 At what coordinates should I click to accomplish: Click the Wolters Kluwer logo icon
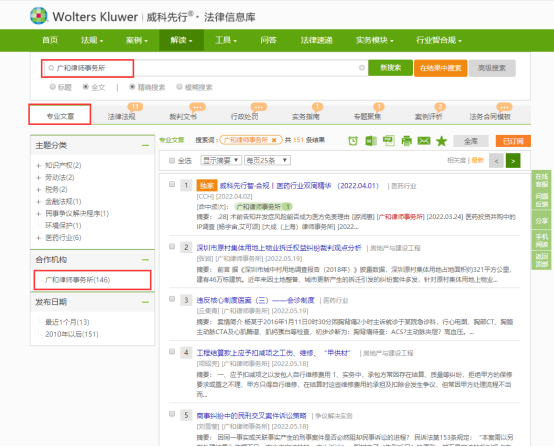point(39,16)
